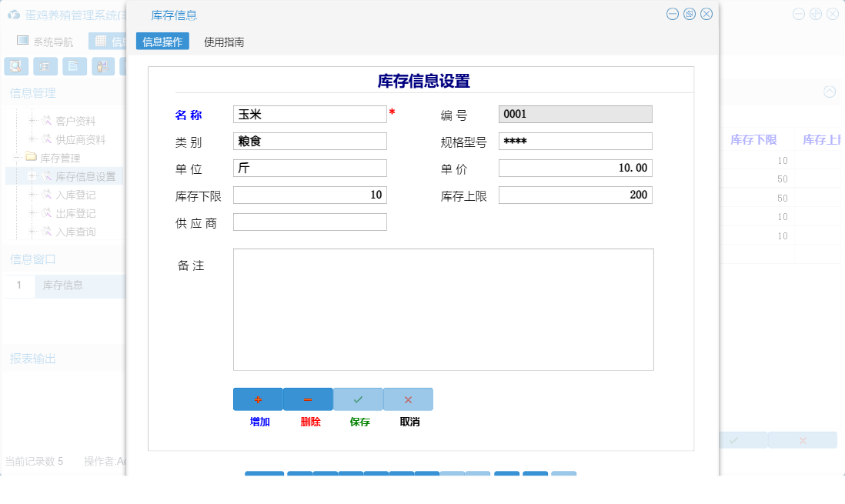Click the 删除 minus icon button
Screen dimensions: 845x504
point(307,399)
